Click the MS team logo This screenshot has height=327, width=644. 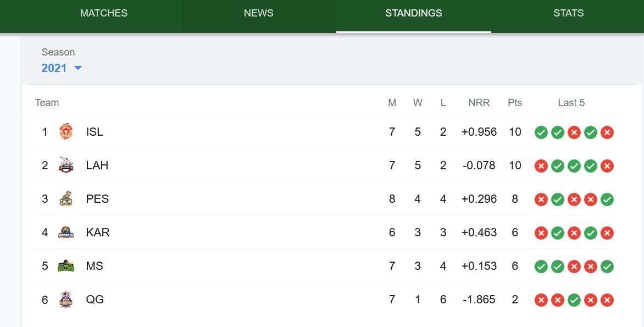[x=66, y=266]
